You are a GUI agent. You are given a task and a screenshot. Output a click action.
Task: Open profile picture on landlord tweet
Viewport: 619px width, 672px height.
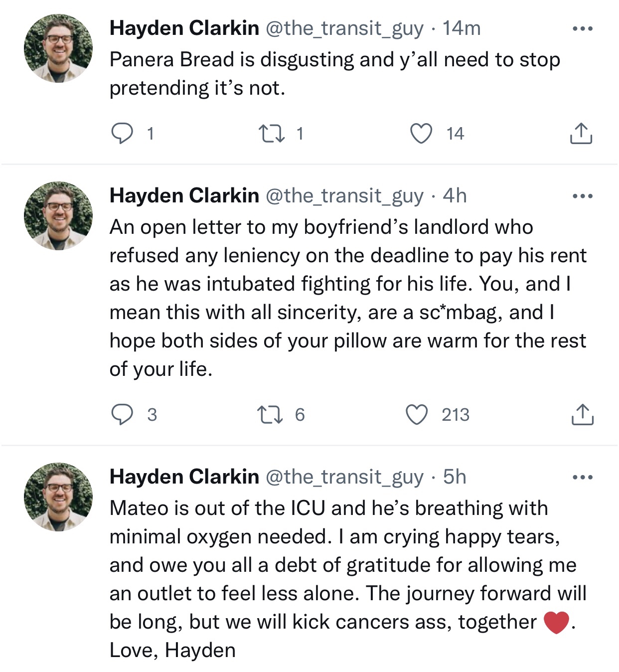[x=58, y=216]
